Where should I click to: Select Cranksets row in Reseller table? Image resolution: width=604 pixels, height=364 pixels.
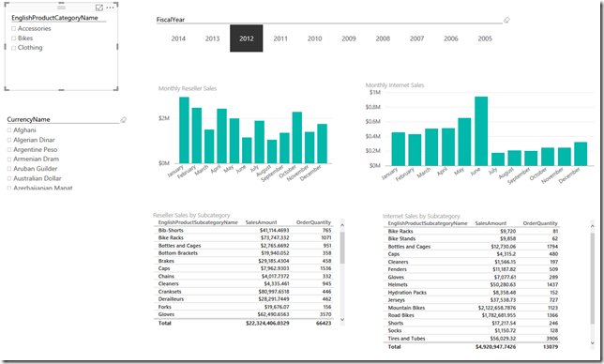click(245, 292)
